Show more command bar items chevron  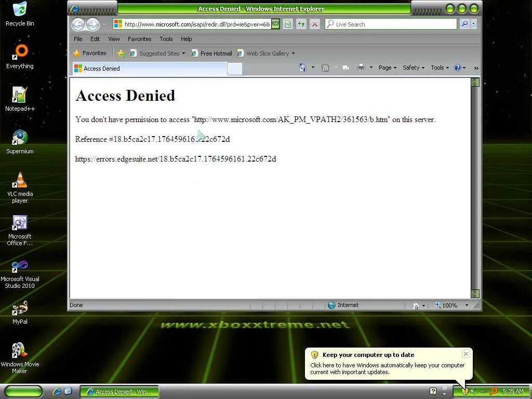coord(476,68)
